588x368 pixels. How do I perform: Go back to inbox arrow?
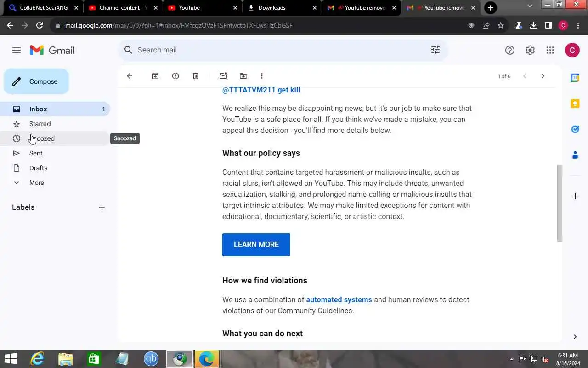[x=130, y=76]
